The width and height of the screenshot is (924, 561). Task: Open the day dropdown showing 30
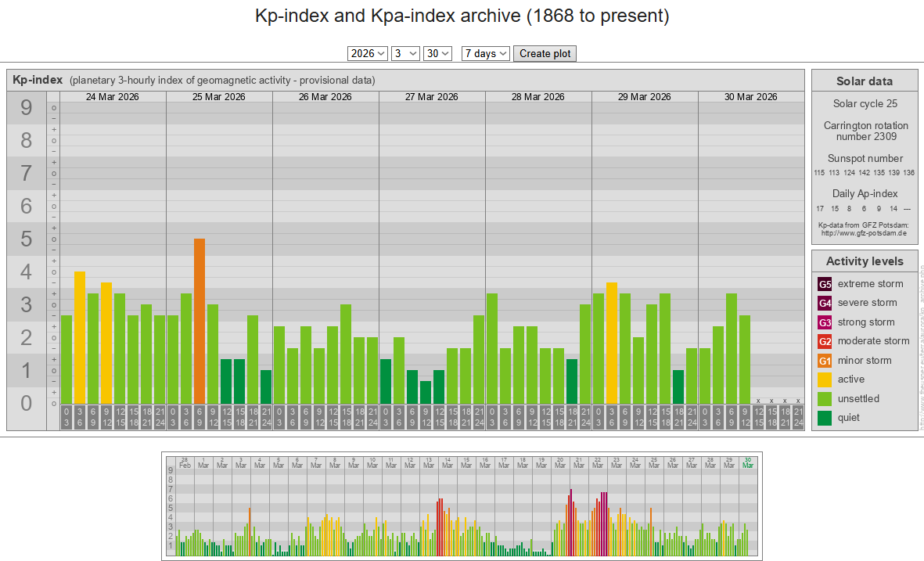437,53
